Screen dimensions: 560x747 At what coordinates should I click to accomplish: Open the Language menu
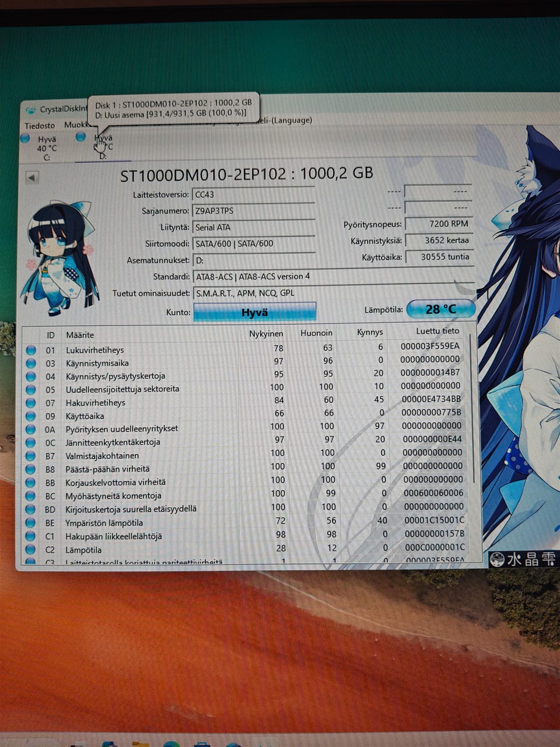tap(286, 120)
